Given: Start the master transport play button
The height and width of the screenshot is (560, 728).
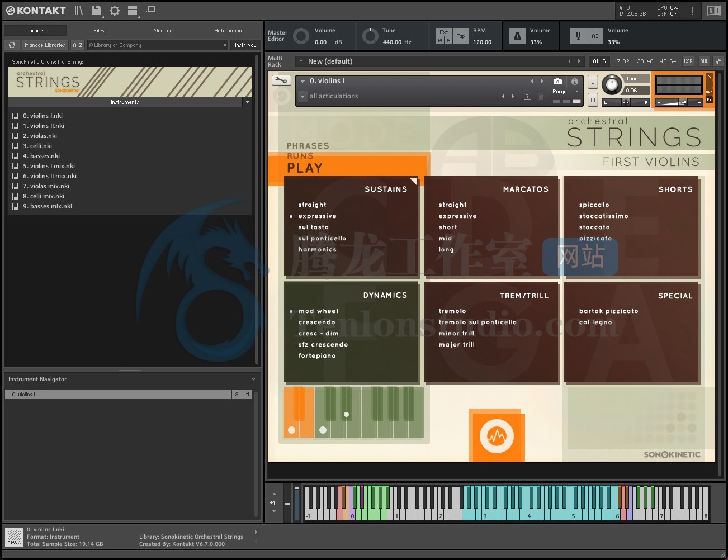Looking at the screenshot, I should pos(448,40).
